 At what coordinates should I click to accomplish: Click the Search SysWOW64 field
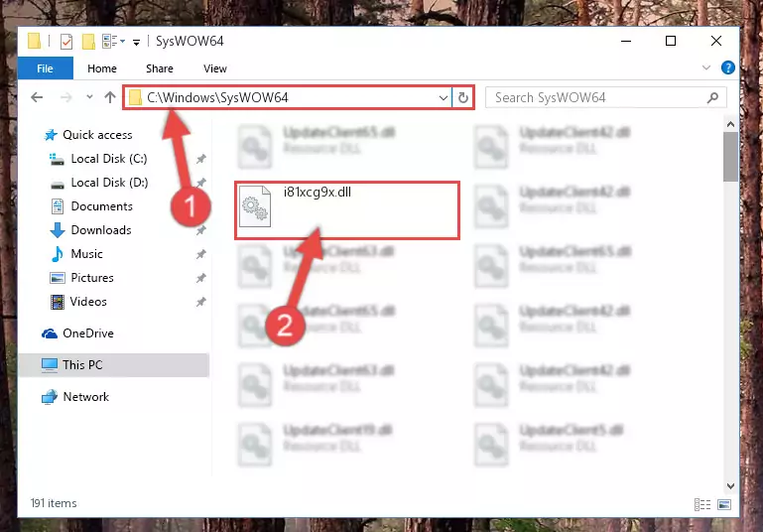[x=606, y=98]
